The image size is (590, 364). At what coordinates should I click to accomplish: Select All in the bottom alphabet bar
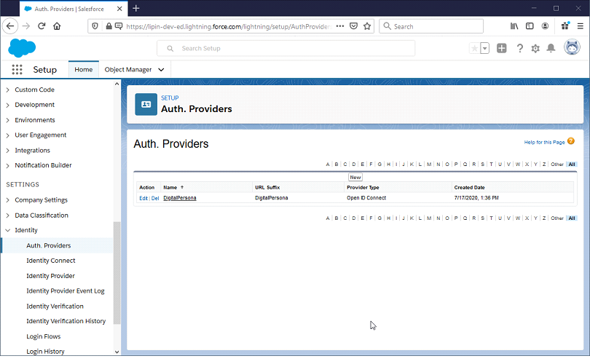click(x=572, y=218)
